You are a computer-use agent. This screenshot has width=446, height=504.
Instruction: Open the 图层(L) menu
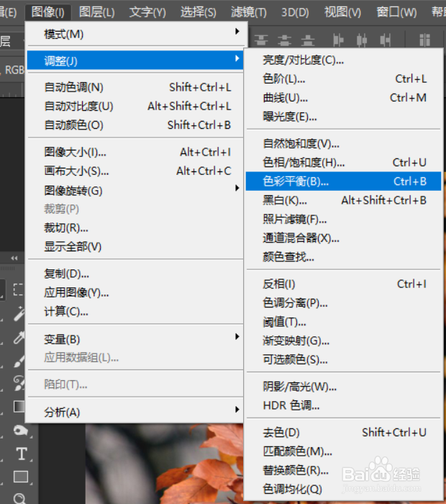tap(96, 12)
